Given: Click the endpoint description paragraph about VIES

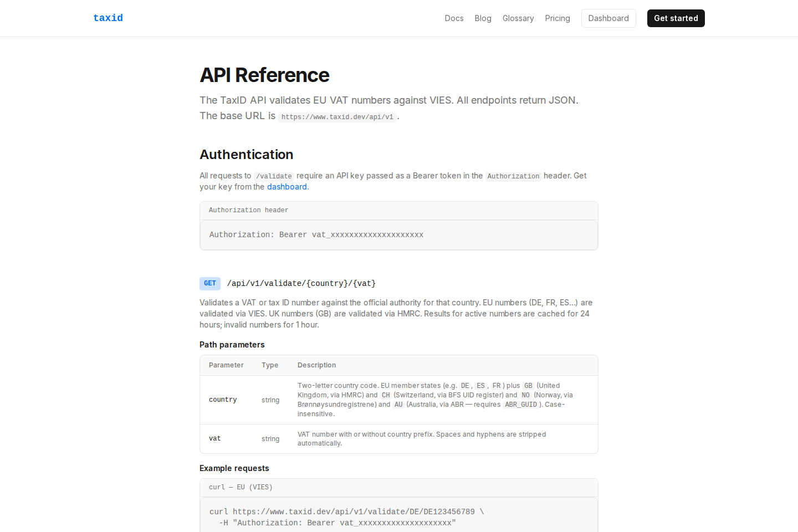Looking at the screenshot, I should click(396, 314).
